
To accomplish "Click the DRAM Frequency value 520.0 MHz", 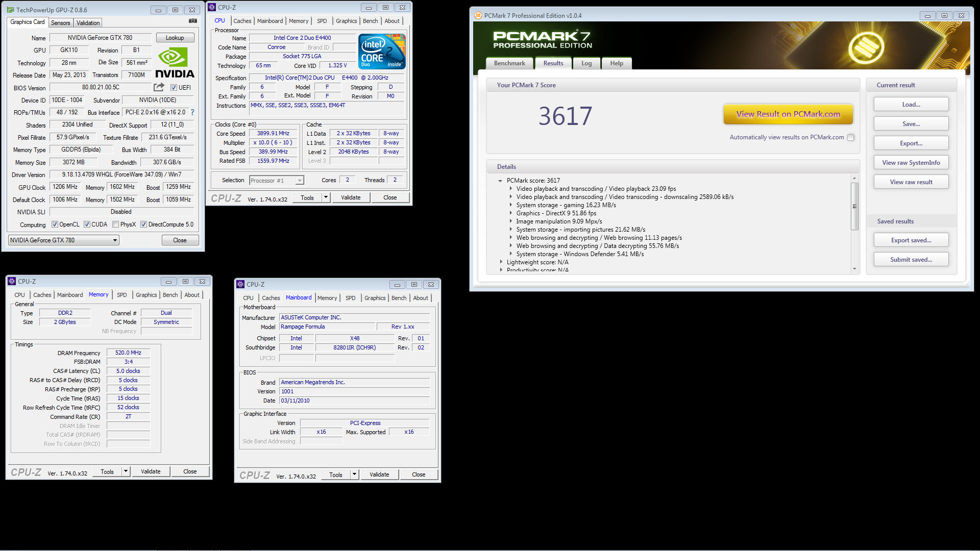I will 128,353.
